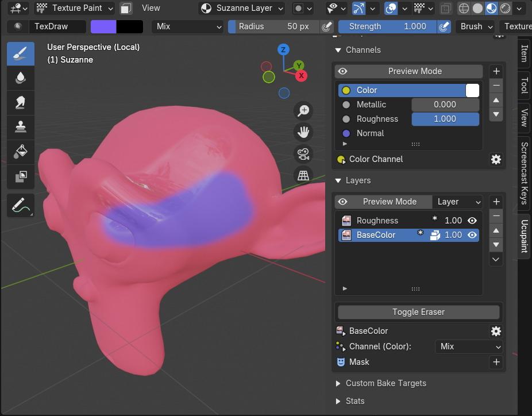Move layer down arrow

[496, 245]
